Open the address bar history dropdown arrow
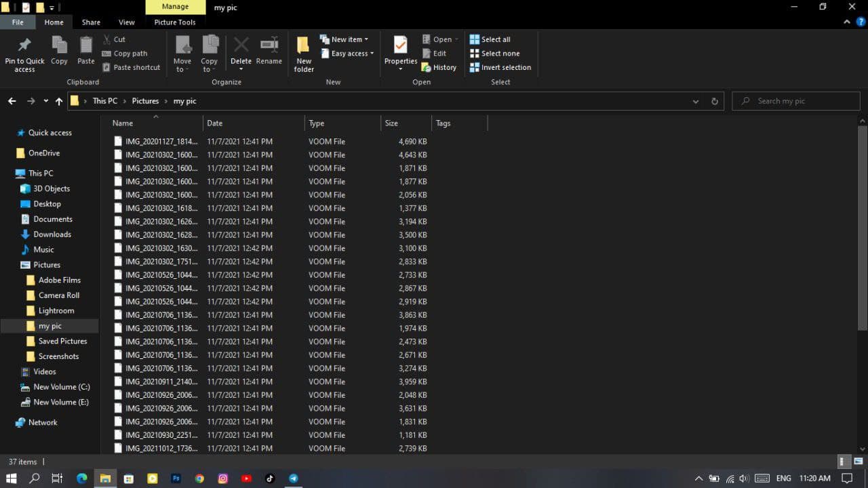The image size is (868, 488). click(696, 101)
